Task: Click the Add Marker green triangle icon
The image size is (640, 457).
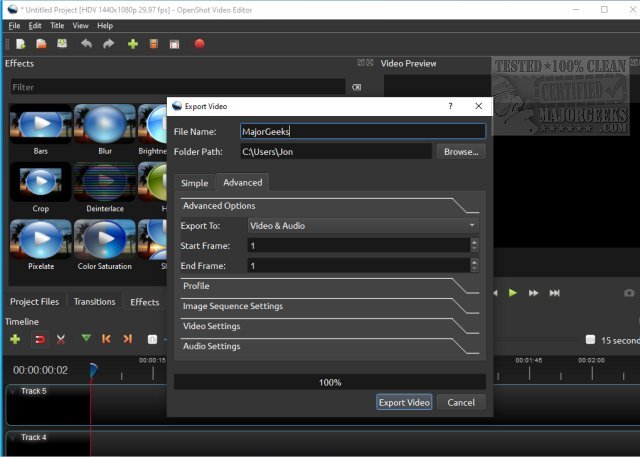Action: click(x=86, y=340)
